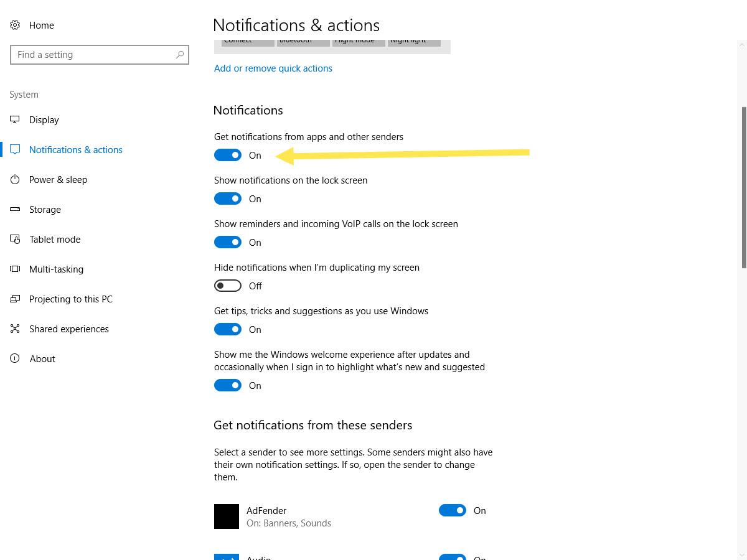Screen dimensions: 747x560
Task: Open Display settings in the sidebar
Action: pyautogui.click(x=44, y=119)
